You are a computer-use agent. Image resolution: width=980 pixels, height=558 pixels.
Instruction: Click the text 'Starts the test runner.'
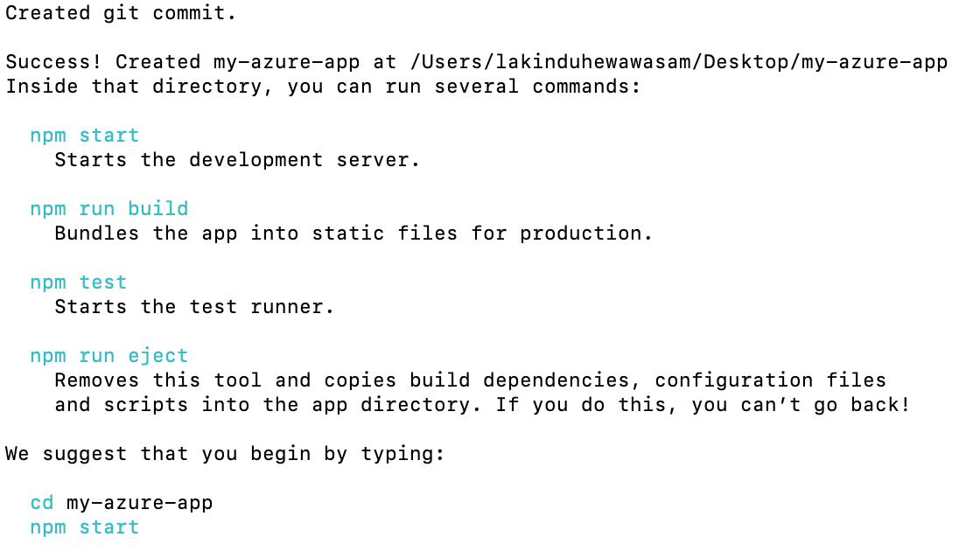click(194, 307)
